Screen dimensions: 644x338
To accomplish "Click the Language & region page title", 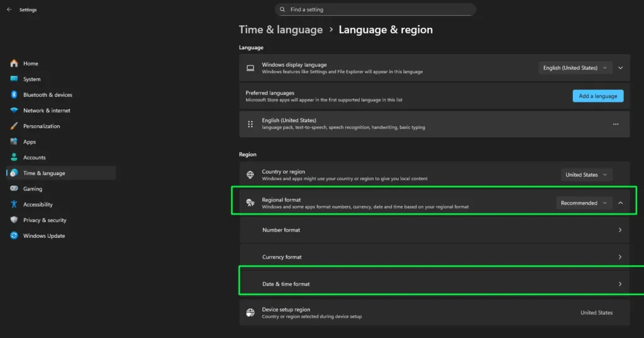I will point(386,30).
